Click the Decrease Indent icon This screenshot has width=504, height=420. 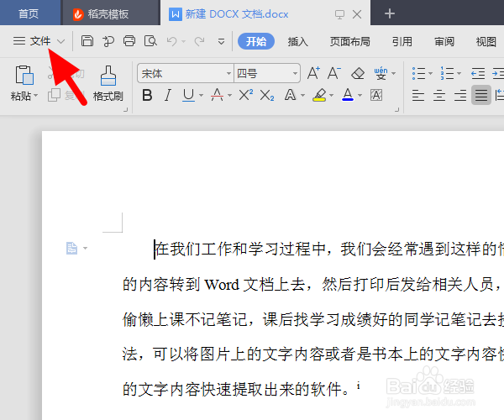coord(478,74)
